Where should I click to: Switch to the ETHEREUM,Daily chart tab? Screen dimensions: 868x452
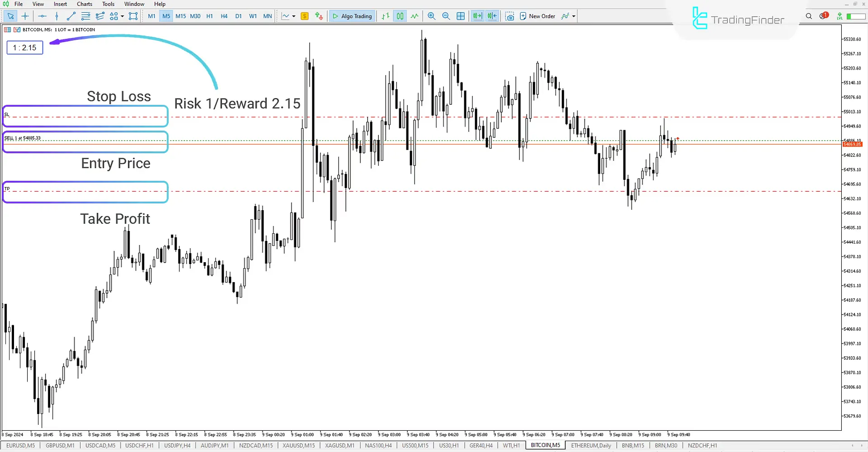point(591,445)
